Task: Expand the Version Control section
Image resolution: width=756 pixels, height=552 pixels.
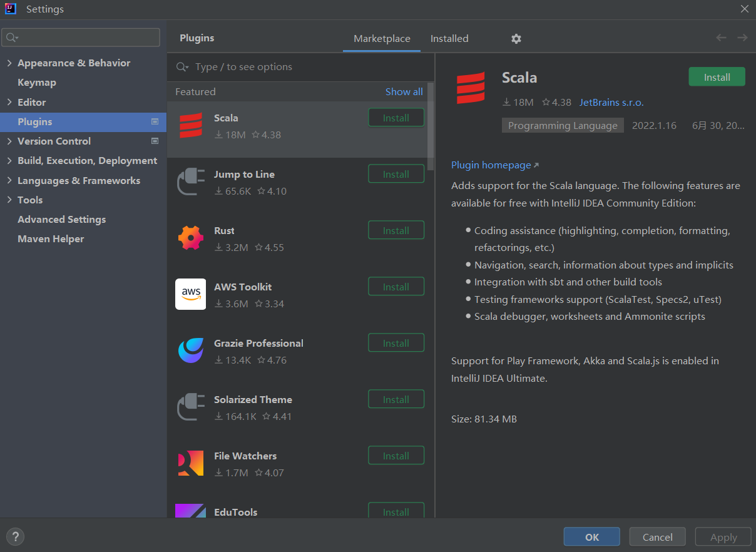Action: 9,141
